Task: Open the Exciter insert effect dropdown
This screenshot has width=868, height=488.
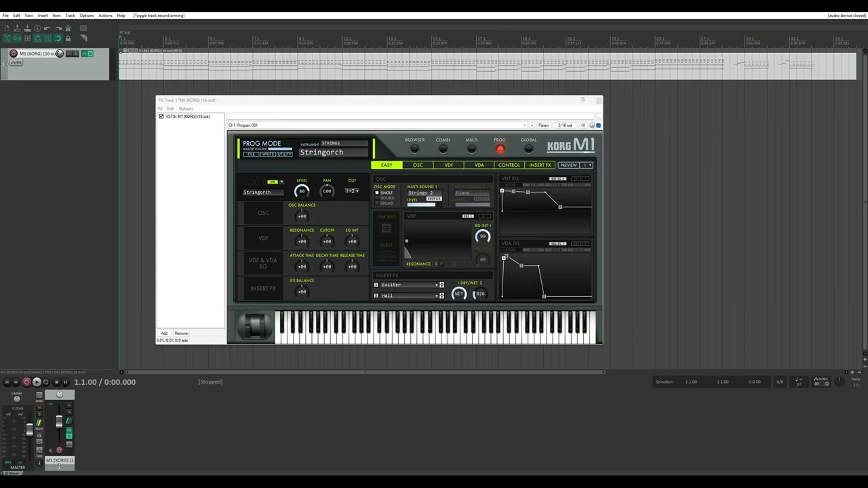Action: tap(409, 285)
